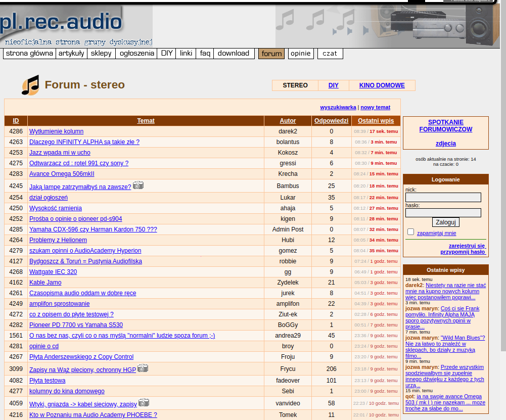Image resolution: width=506 pixels, height=420 pixels.
Task: Open 'Odtwarzacz cd : rotel 991 czy sony ?'
Action: [x=79, y=163]
